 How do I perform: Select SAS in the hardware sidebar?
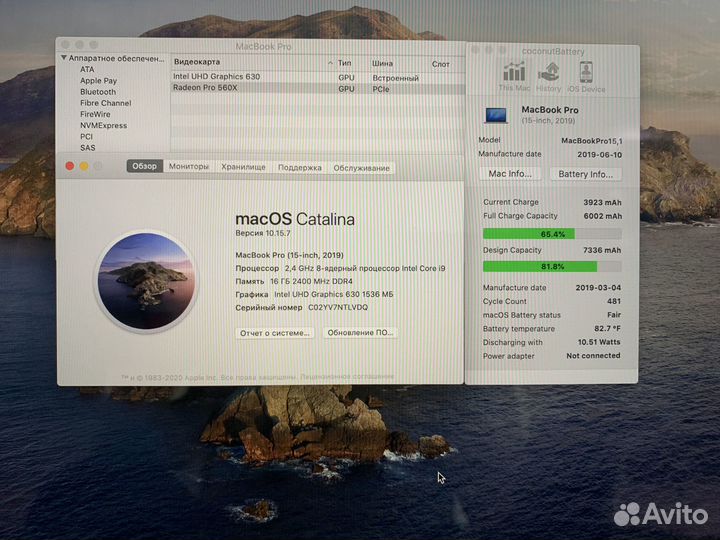[87, 148]
